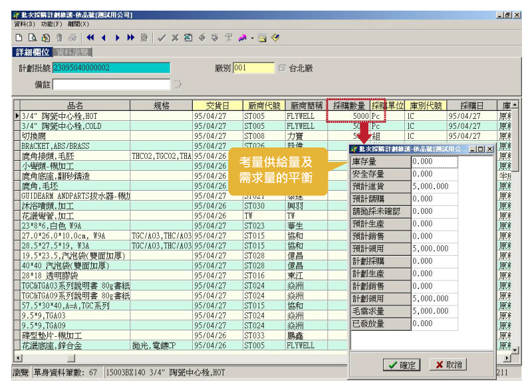The height and width of the screenshot is (392, 532).
Task: Click the X cancel icon in toolbar
Action: tap(175, 38)
